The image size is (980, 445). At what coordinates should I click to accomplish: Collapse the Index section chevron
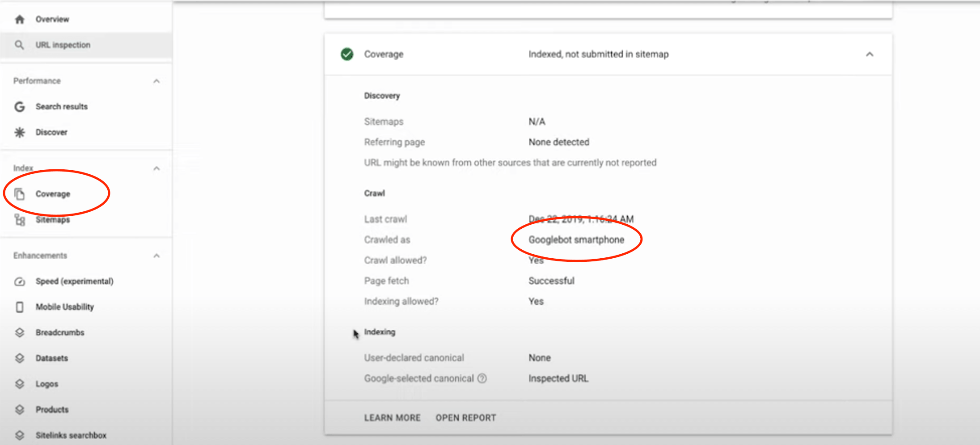pyautogui.click(x=156, y=168)
